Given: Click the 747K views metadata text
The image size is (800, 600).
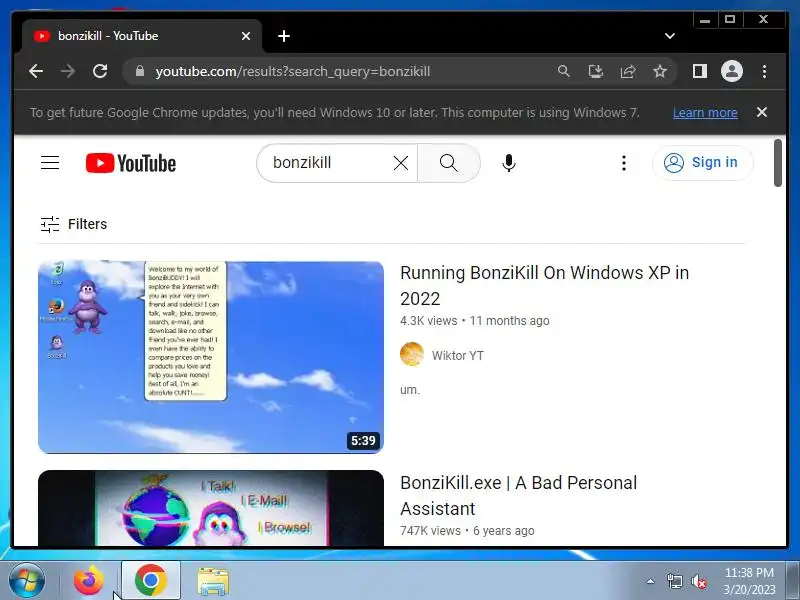Looking at the screenshot, I should pos(430,531).
